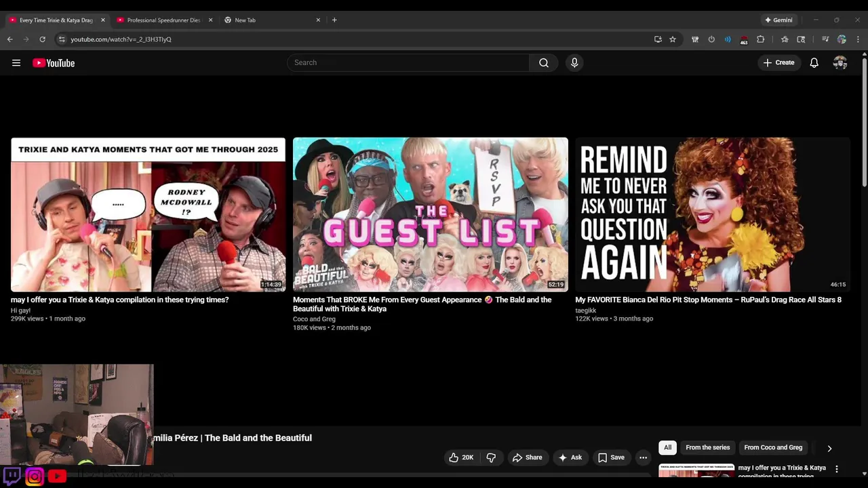This screenshot has width=868, height=488.
Task: Click the YouTube search magnifier button
Action: pos(544,63)
